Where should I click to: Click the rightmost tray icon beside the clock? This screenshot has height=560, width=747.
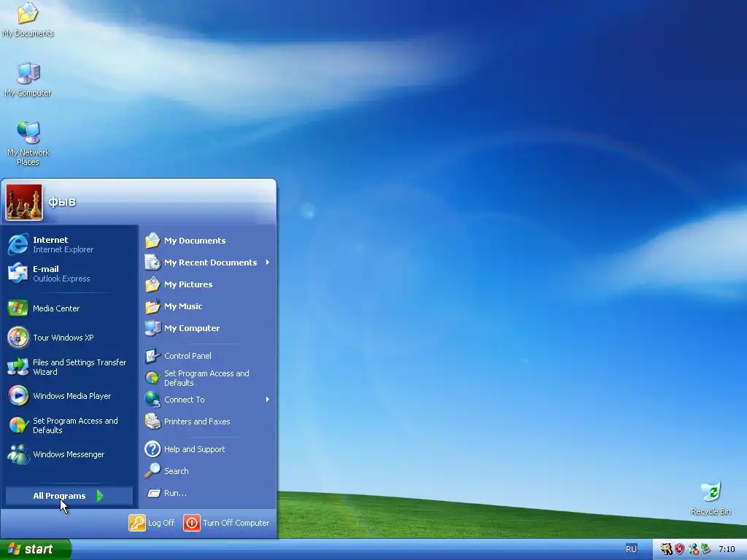pos(705,549)
